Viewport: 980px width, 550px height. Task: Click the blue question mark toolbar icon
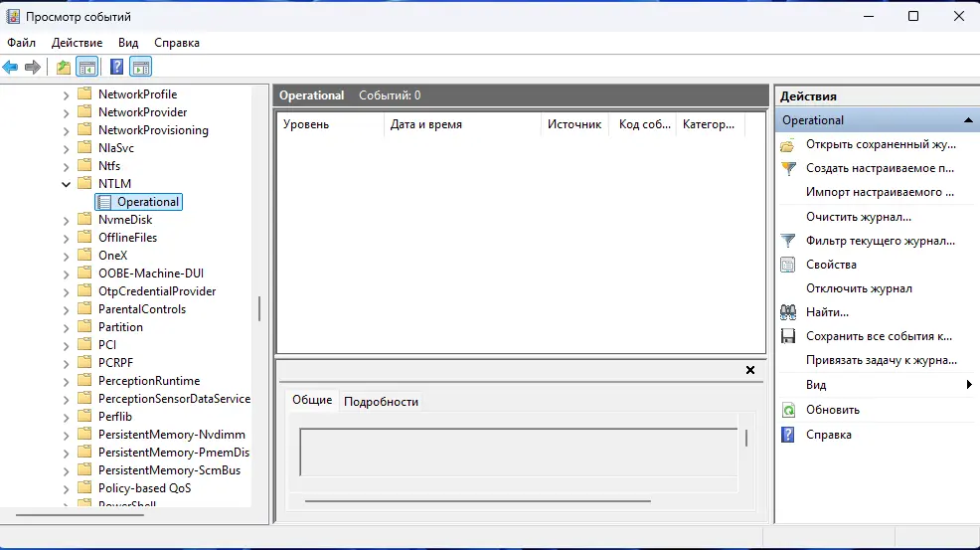(117, 67)
